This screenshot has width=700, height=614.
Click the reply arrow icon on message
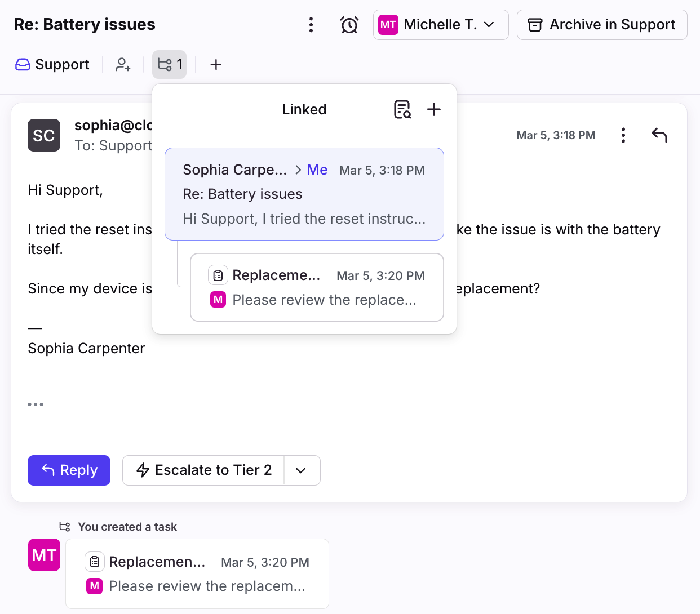(x=659, y=135)
